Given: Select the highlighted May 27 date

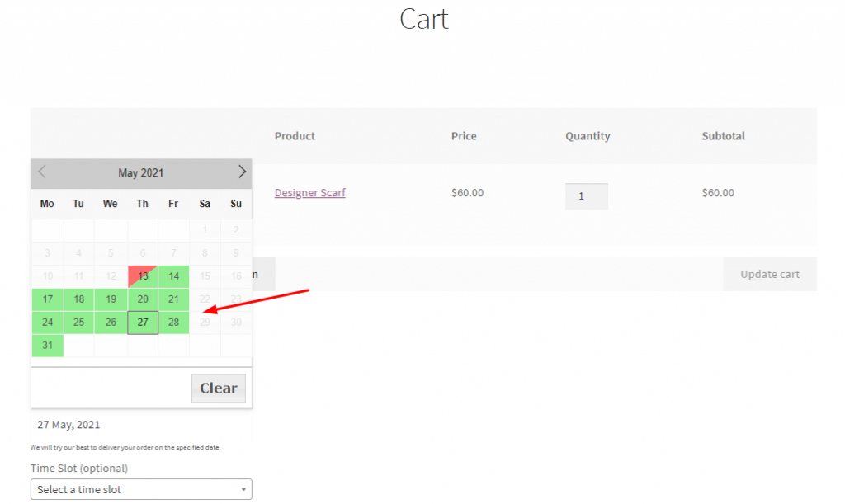Looking at the screenshot, I should 143,323.
